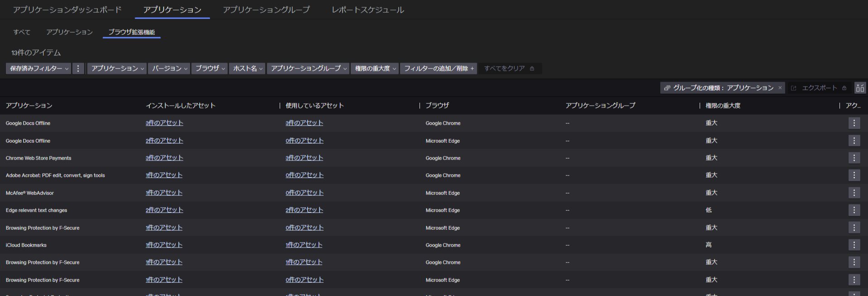Click McAfee® WebAdvisor application name
Screen dimensions: 868x296
pos(30,193)
